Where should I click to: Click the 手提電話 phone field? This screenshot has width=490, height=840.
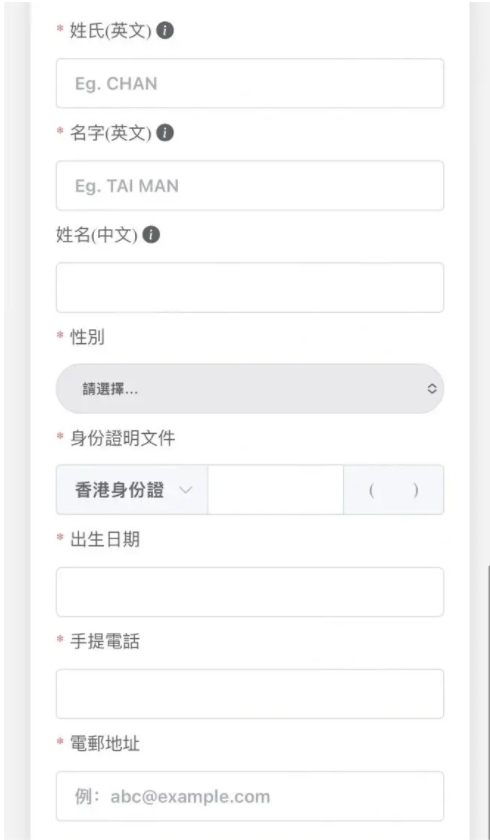pyautogui.click(x=250, y=694)
